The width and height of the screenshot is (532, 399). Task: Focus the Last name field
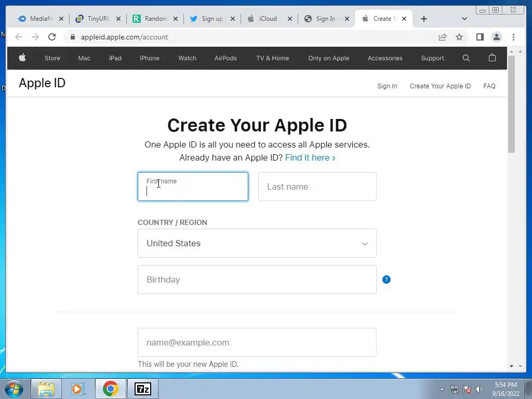point(317,187)
